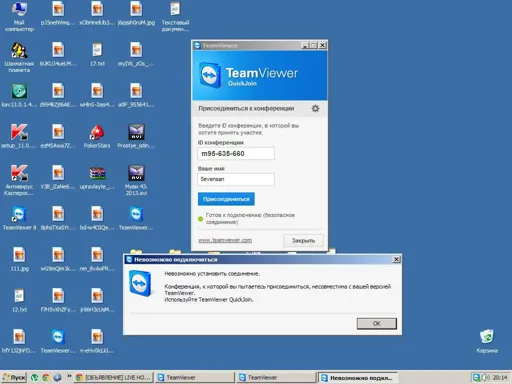Select the ezMSAwa7Z... image file icon
Viewport: 512px width, 384px height.
(x=58, y=136)
